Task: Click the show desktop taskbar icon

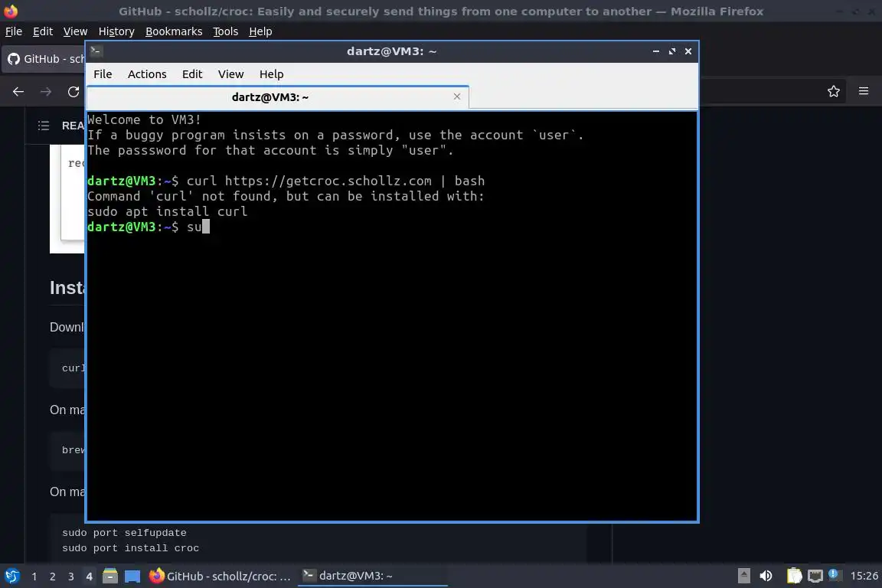Action: coord(132,577)
